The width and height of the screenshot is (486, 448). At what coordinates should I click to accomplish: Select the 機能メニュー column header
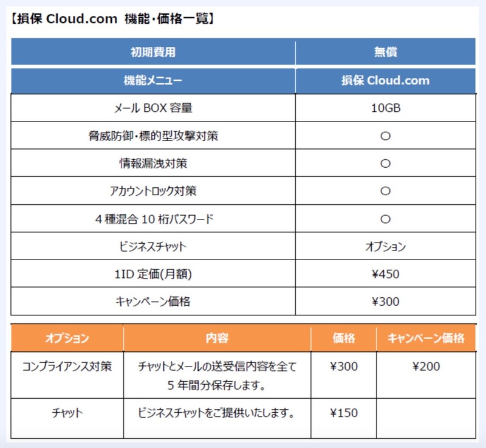pyautogui.click(x=153, y=81)
